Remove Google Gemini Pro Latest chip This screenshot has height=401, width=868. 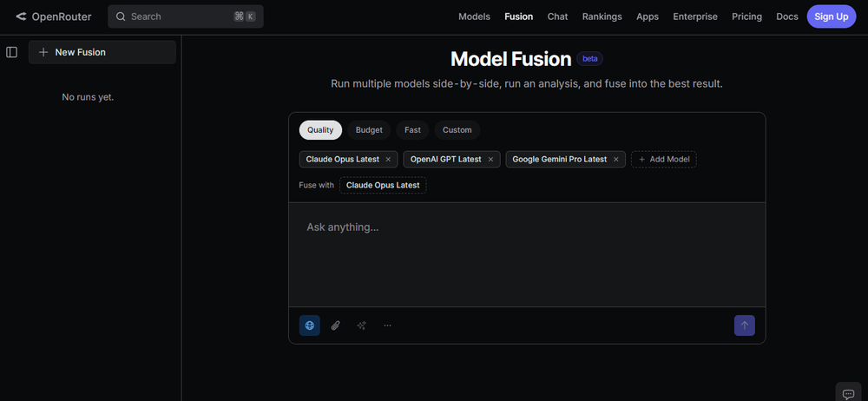click(616, 160)
